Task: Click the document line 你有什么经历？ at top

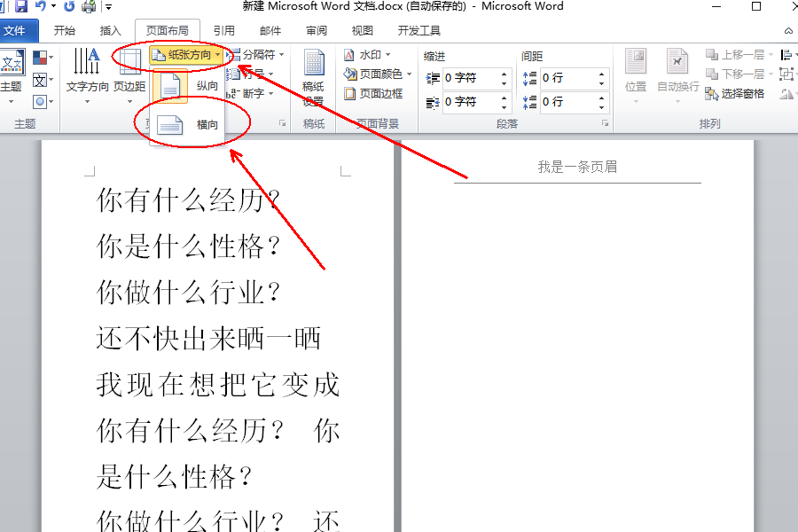Action: [188, 200]
